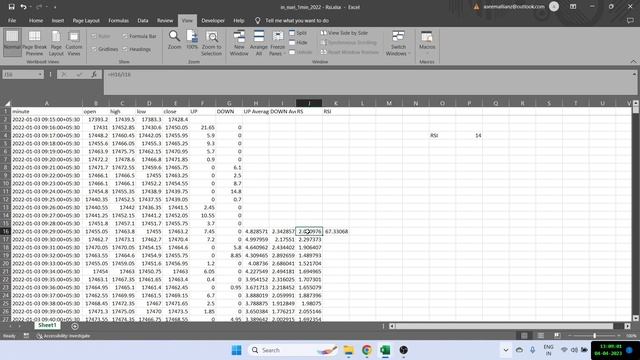The height and width of the screenshot is (360, 640).
Task: Click row 16 header
Action: pyautogui.click(x=6, y=231)
